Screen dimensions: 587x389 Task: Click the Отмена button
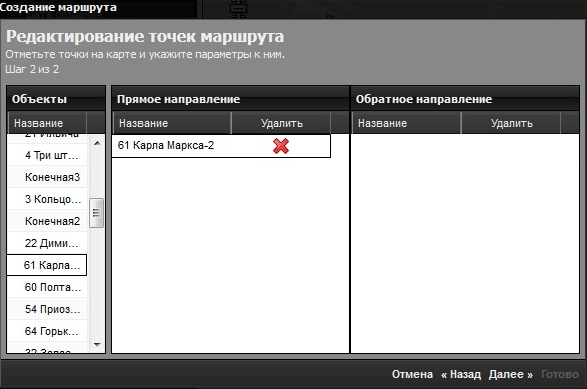pos(412,374)
